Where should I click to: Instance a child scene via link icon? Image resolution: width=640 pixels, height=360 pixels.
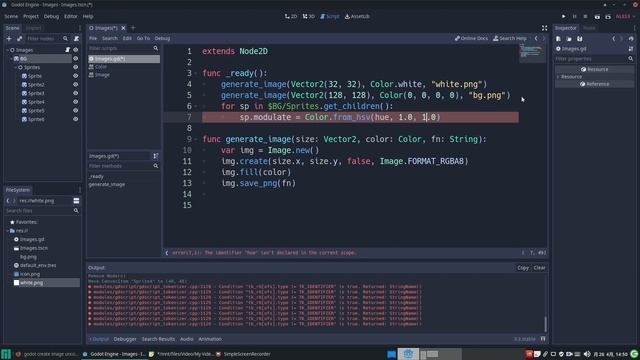(x=20, y=38)
